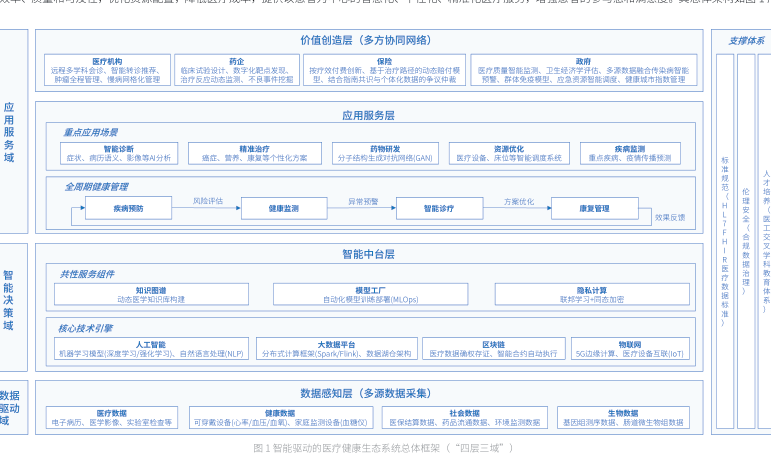Select the 模型工厂 box

(371, 294)
